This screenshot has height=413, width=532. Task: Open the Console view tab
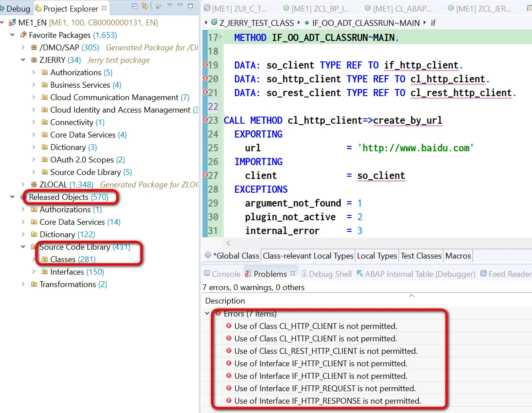[222, 274]
